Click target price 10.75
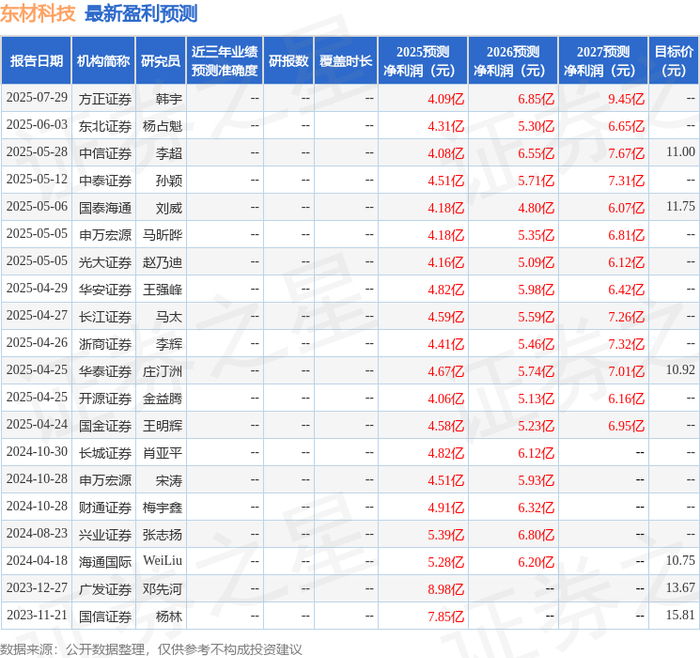This screenshot has height=658, width=700. pos(680,560)
